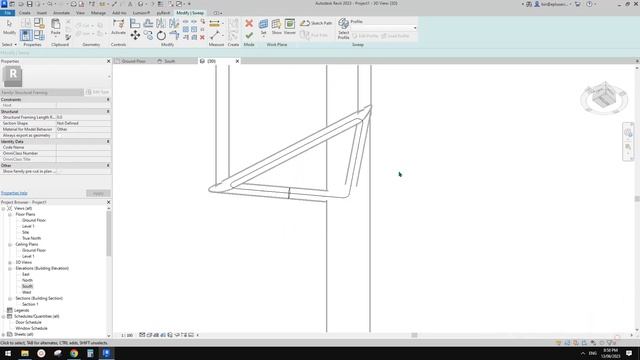Select the Trim/Extend to Corner tool
640x360 pixels.
click(x=174, y=36)
